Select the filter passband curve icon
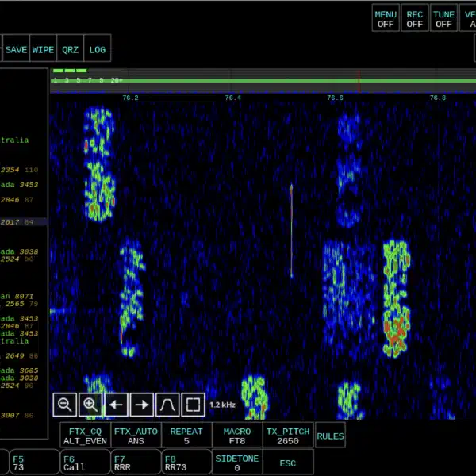This screenshot has width=476, height=476. tap(167, 405)
